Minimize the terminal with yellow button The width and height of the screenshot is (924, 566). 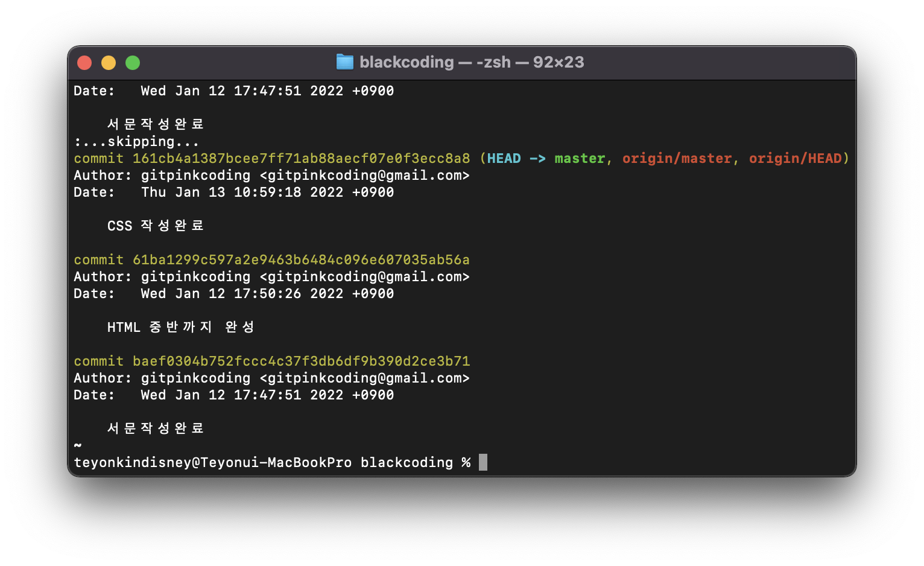109,63
